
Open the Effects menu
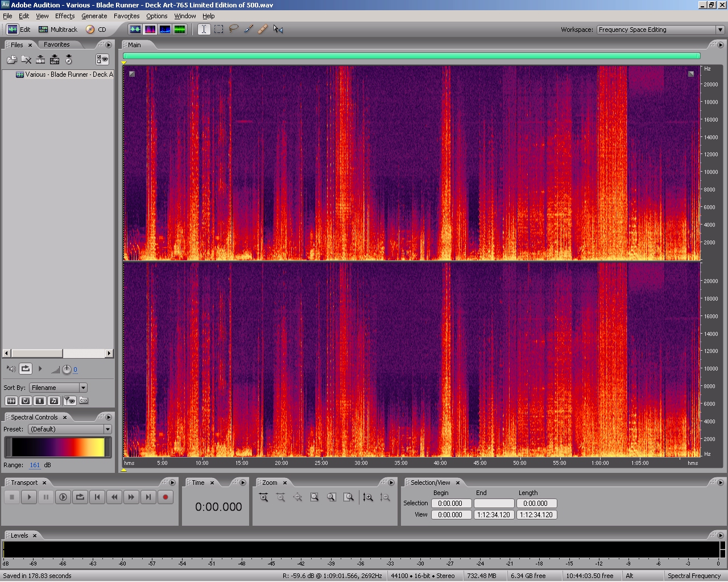click(x=65, y=16)
